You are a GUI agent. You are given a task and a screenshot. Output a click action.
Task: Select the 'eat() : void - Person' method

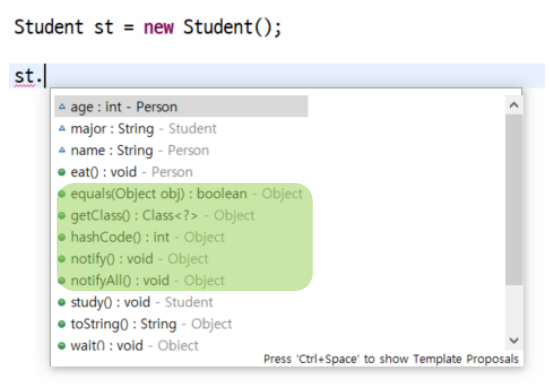pyautogui.click(x=126, y=172)
